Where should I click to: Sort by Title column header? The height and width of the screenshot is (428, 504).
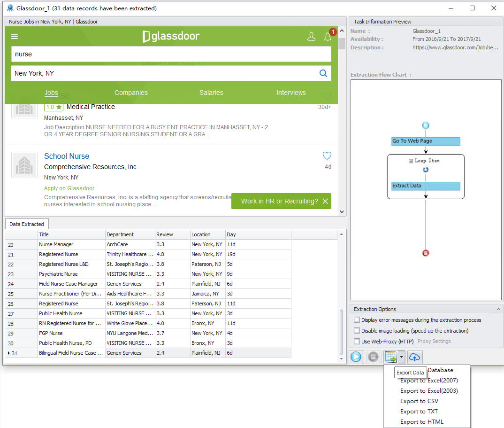pos(71,234)
